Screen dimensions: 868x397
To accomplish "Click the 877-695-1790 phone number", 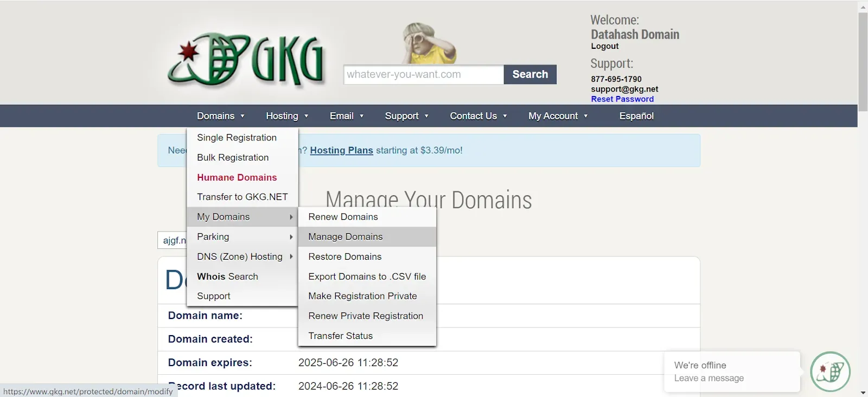I will pos(616,79).
